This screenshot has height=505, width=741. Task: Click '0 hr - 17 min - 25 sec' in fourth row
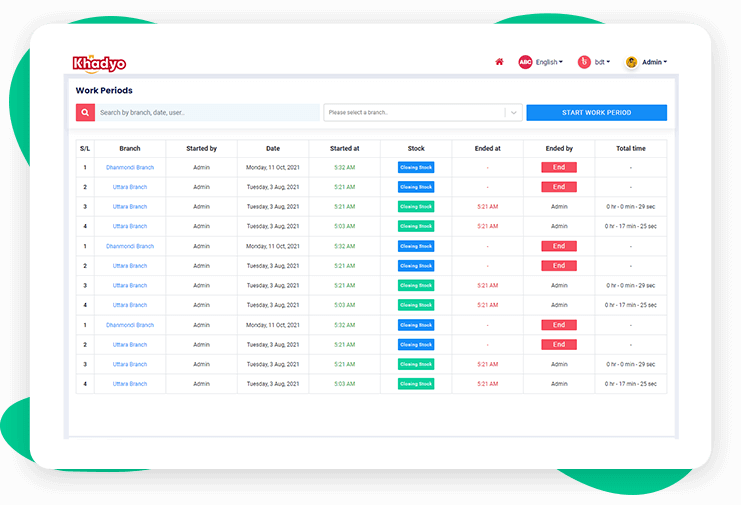click(631, 226)
